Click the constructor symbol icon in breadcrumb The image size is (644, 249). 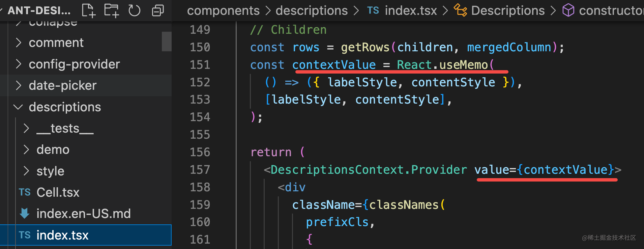(x=568, y=10)
